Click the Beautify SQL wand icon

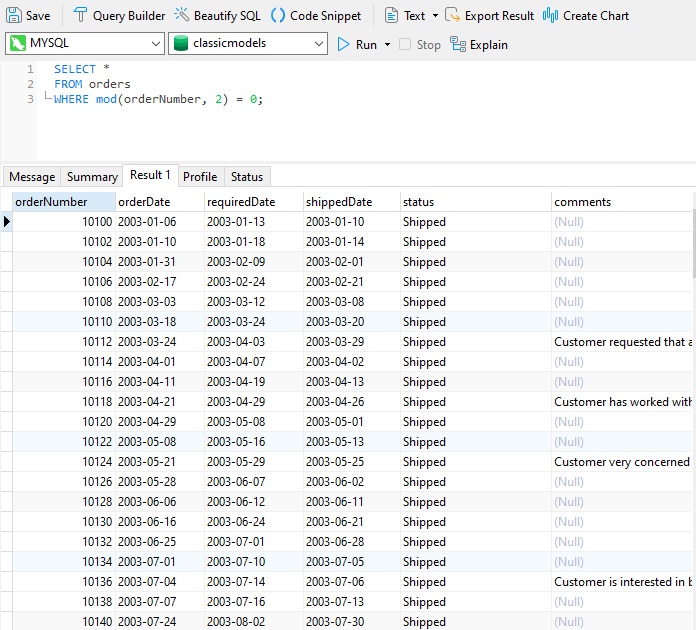point(182,16)
